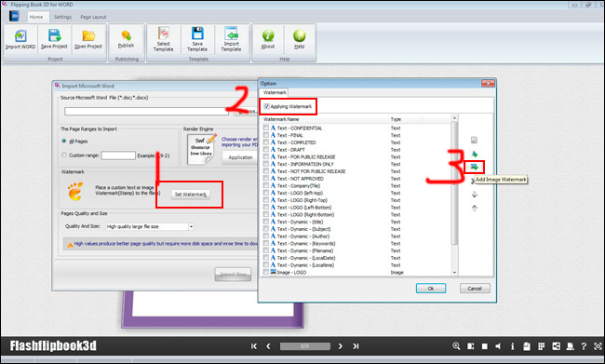The height and width of the screenshot is (364, 605).
Task: Toggle the fullscreen icon in the bottom toolbar
Action: coord(598,346)
